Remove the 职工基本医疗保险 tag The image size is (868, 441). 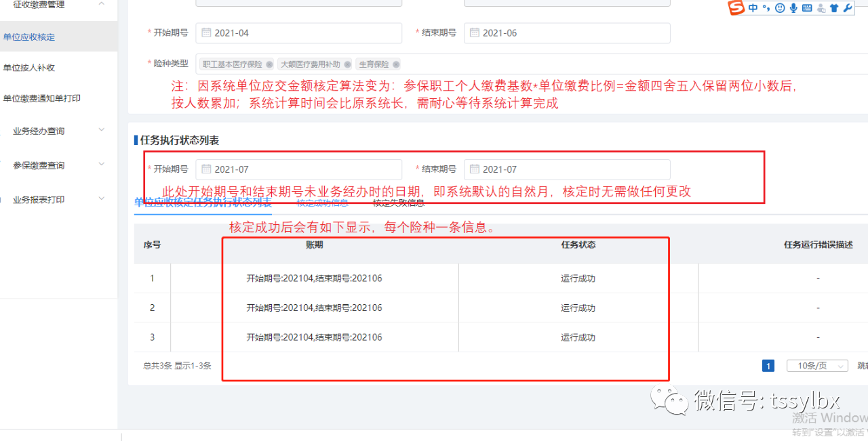pyautogui.click(x=269, y=64)
